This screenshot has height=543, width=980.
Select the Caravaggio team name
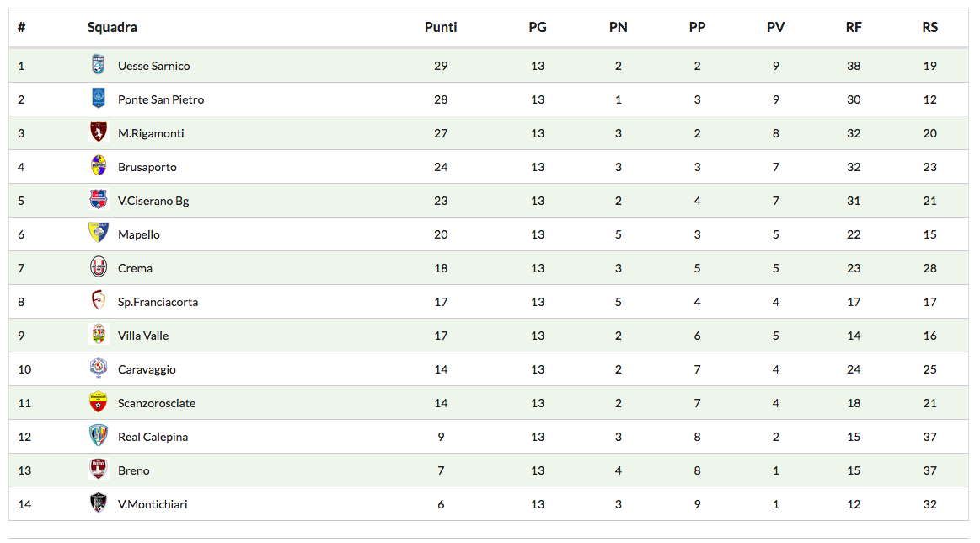pos(147,369)
